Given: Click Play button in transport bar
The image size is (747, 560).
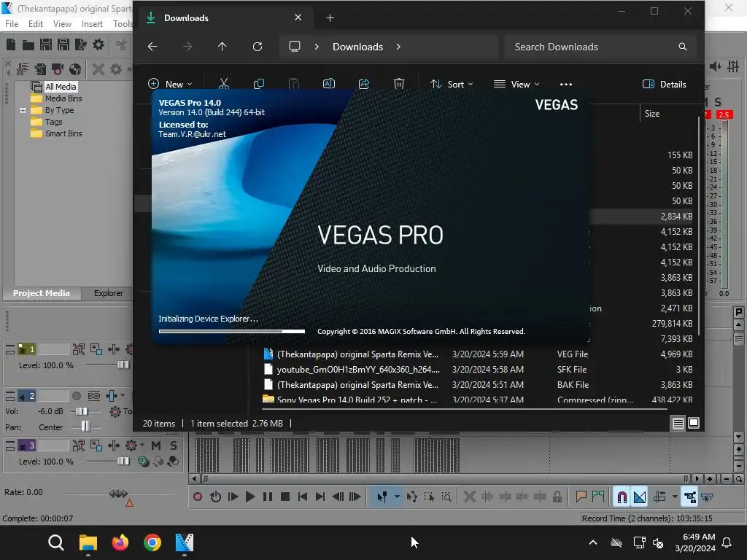Looking at the screenshot, I should (x=249, y=497).
